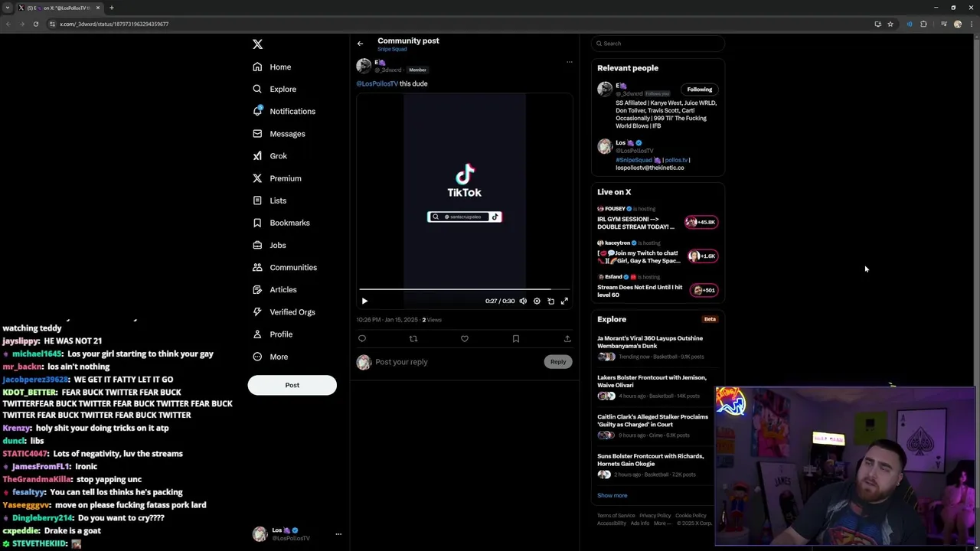The height and width of the screenshot is (551, 980).
Task: Open the browser extensions puzzle icon
Action: [923, 24]
